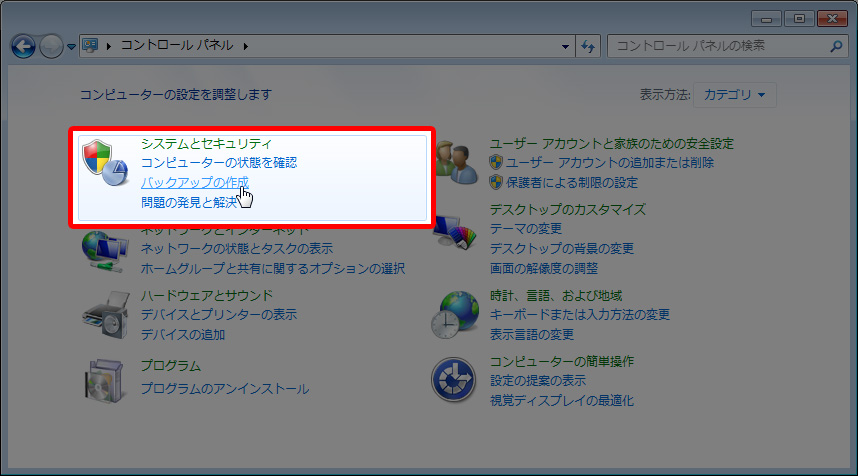Image resolution: width=858 pixels, height=476 pixels.
Task: Open the Programs category icon
Action: point(103,378)
